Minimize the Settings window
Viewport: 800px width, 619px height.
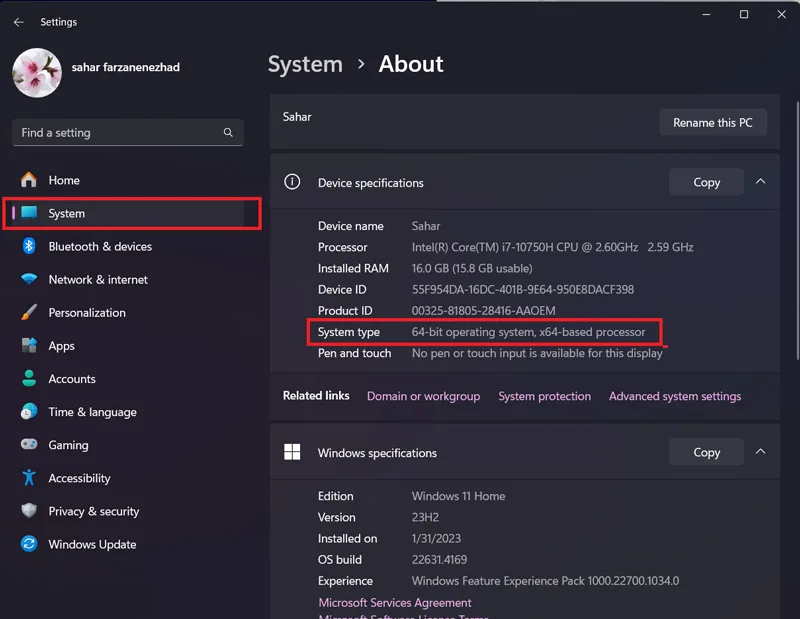(707, 14)
